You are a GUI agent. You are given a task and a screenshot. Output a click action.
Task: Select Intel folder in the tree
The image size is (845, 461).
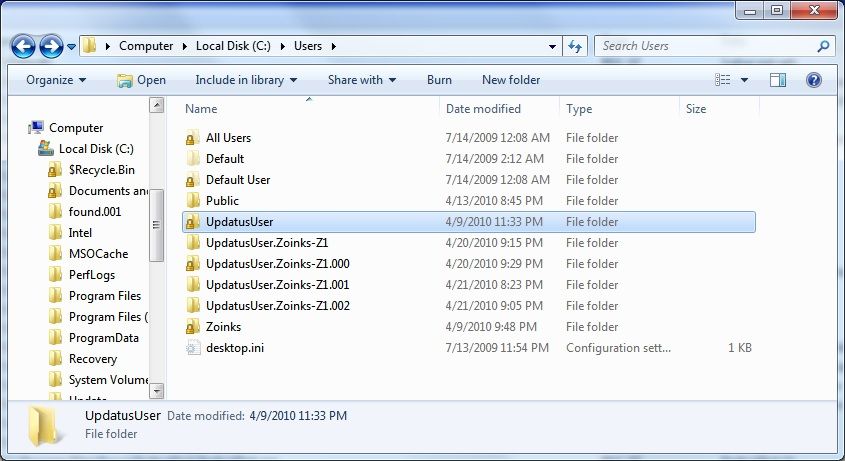[80, 233]
